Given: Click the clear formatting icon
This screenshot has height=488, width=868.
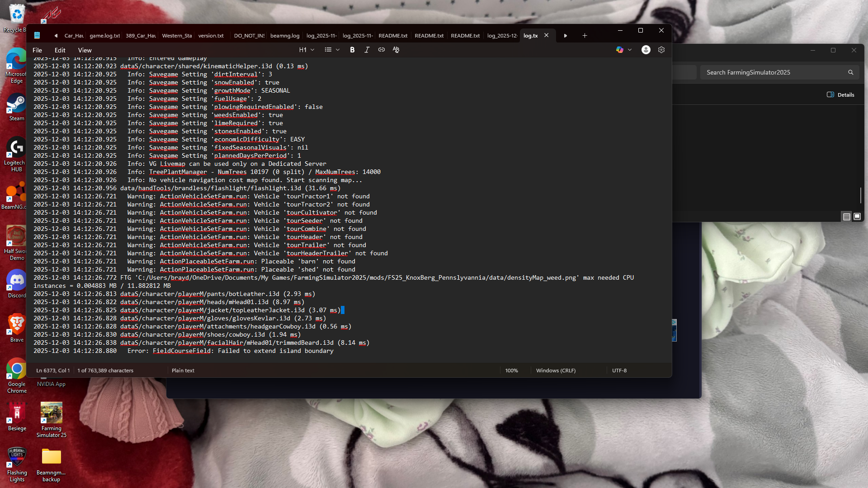Looking at the screenshot, I should coord(396,50).
